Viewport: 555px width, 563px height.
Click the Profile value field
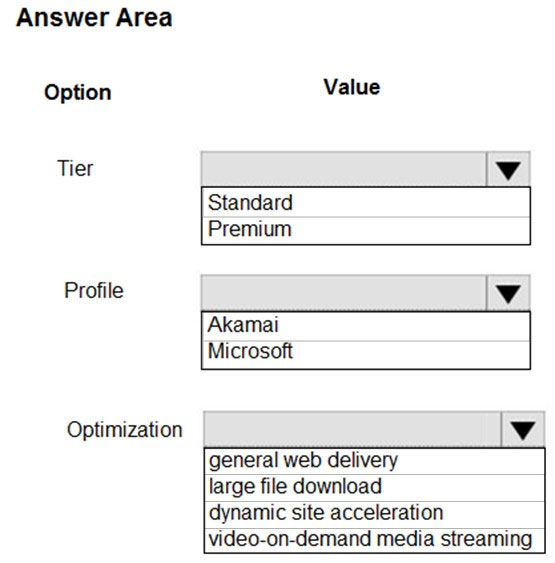click(x=344, y=293)
